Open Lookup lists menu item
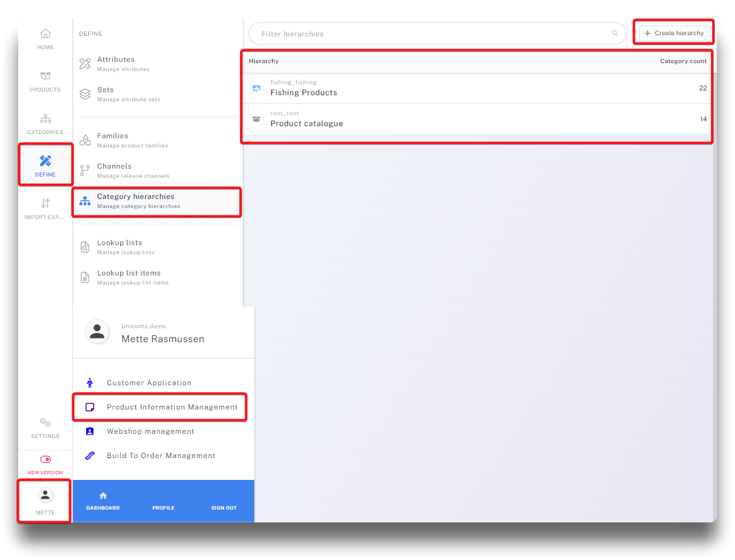 click(120, 247)
